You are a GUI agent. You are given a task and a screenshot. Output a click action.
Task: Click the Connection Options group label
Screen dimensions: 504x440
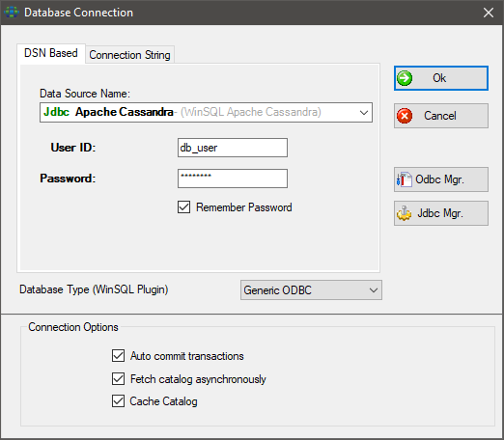tap(73, 327)
